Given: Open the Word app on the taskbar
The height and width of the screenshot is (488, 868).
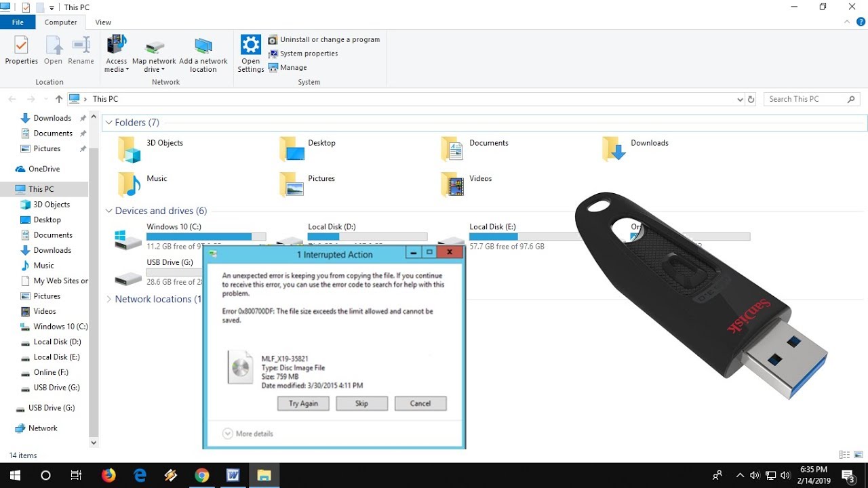Looking at the screenshot, I should (233, 475).
